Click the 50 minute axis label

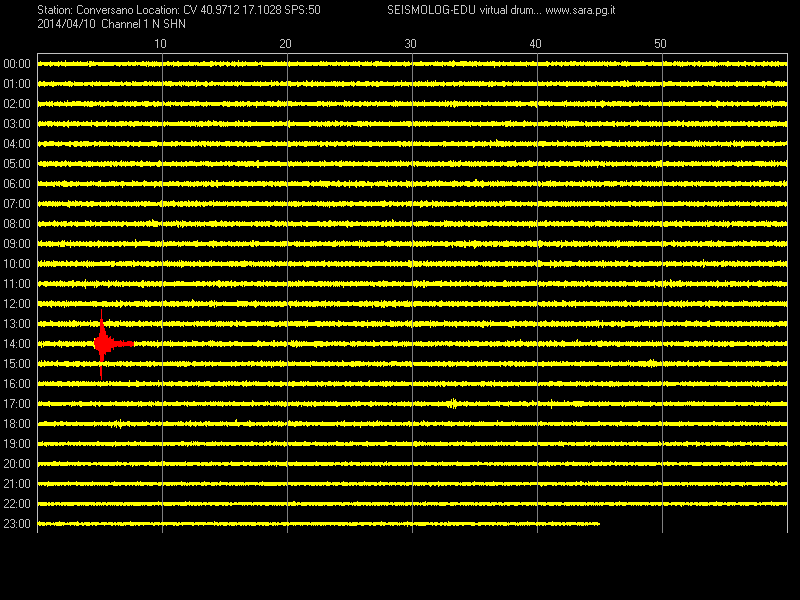(660, 44)
